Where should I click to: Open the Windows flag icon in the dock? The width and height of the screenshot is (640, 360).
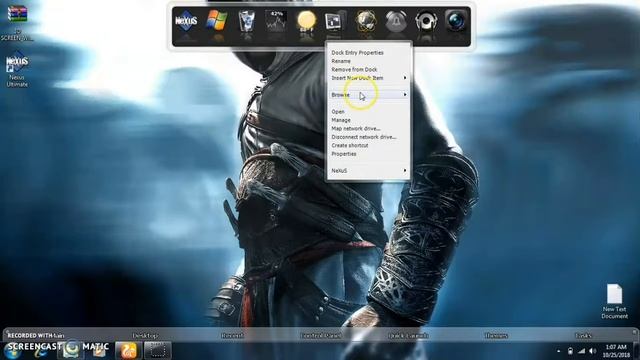click(x=216, y=20)
